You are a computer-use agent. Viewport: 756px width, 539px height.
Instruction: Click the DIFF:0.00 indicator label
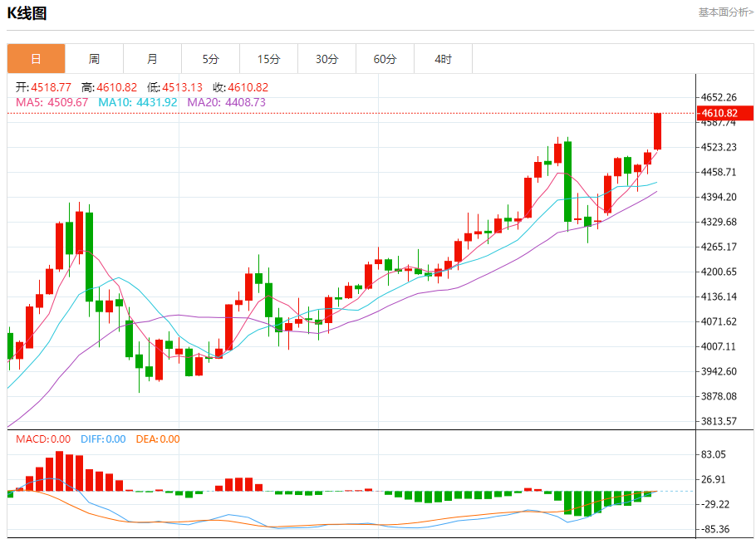click(x=103, y=439)
